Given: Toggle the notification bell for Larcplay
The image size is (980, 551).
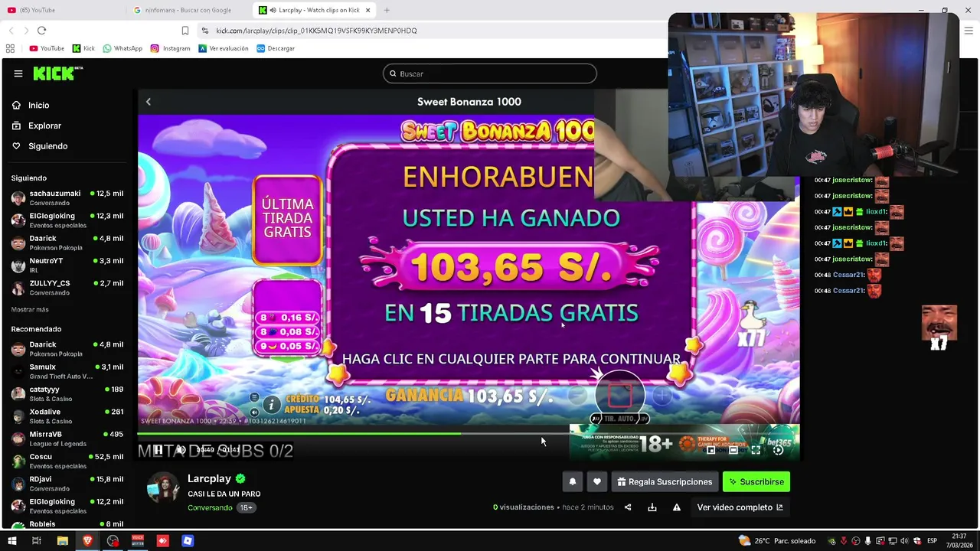Looking at the screenshot, I should [572, 482].
